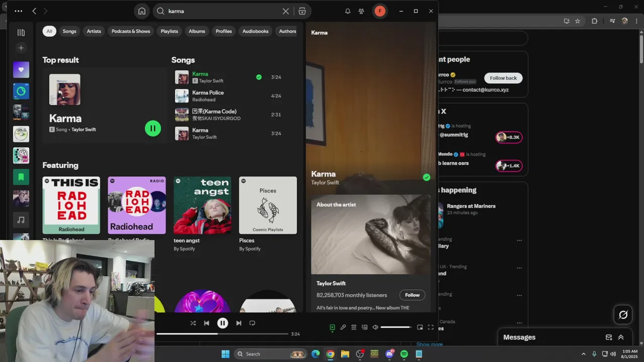Click Show more in the browser trends list
This screenshot has width=644, height=362.
coord(429,344)
